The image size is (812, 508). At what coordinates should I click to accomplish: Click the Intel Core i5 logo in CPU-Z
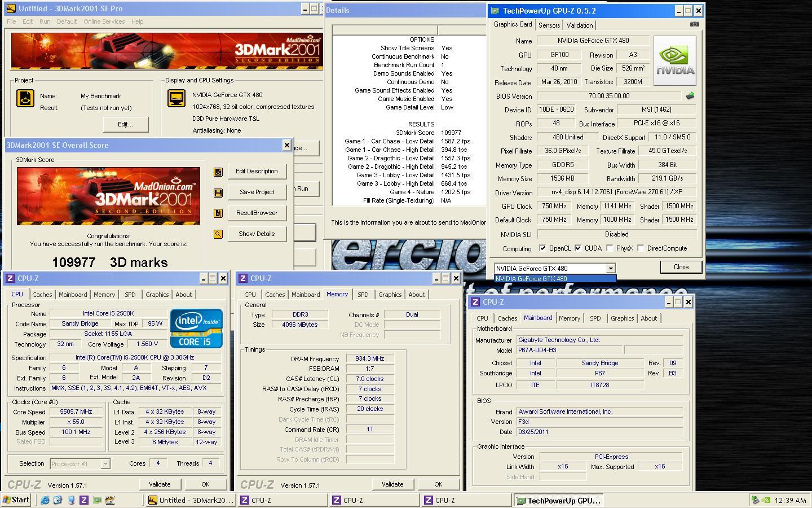tap(196, 328)
